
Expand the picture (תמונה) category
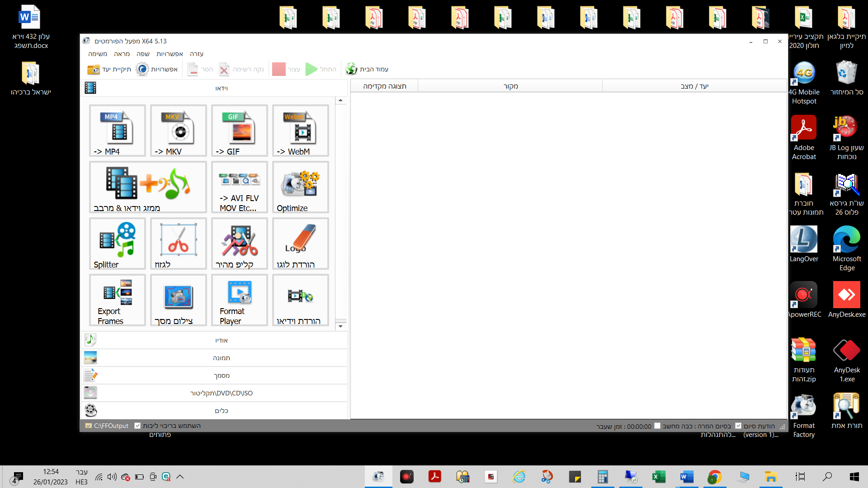click(x=221, y=358)
